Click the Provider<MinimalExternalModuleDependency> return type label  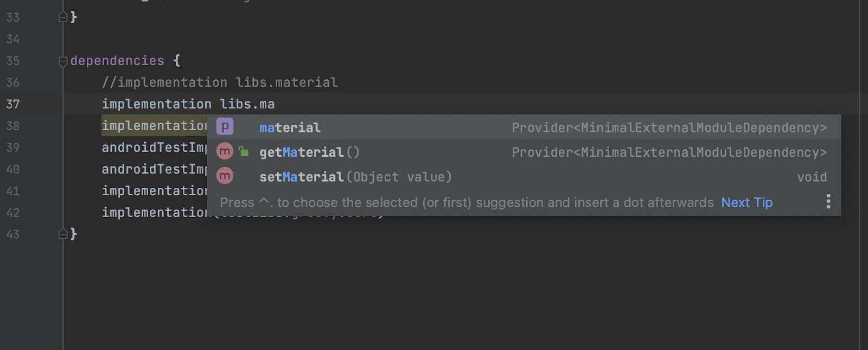point(669,127)
